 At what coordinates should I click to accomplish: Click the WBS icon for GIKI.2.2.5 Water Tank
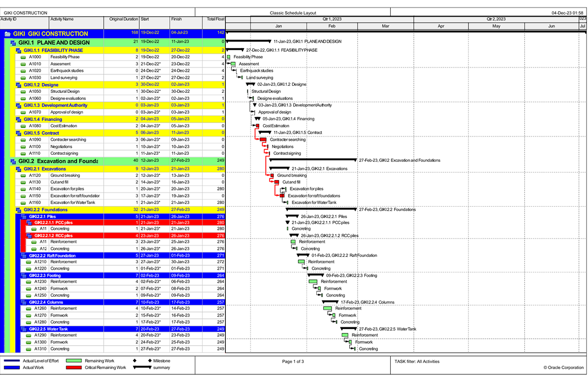24,329
